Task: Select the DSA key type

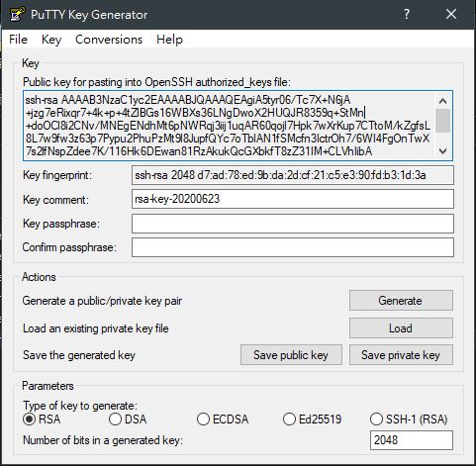Action: (x=128, y=419)
